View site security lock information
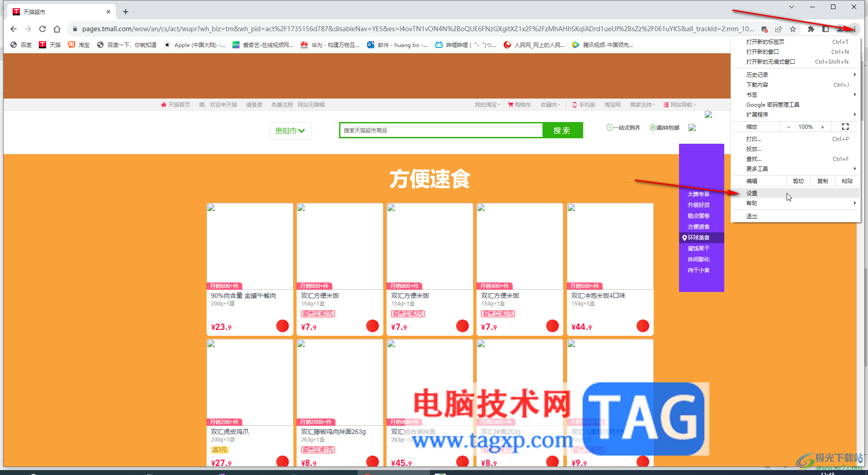 [x=75, y=29]
